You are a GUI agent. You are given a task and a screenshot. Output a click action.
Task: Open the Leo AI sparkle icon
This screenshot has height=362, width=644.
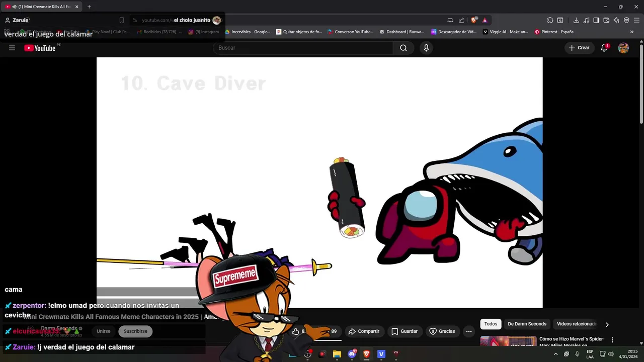(x=616, y=20)
